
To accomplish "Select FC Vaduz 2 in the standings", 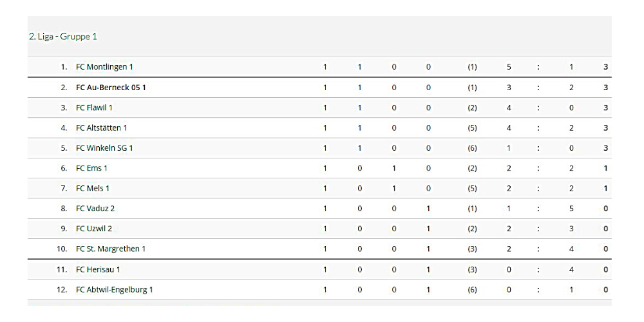I will pyautogui.click(x=95, y=209).
